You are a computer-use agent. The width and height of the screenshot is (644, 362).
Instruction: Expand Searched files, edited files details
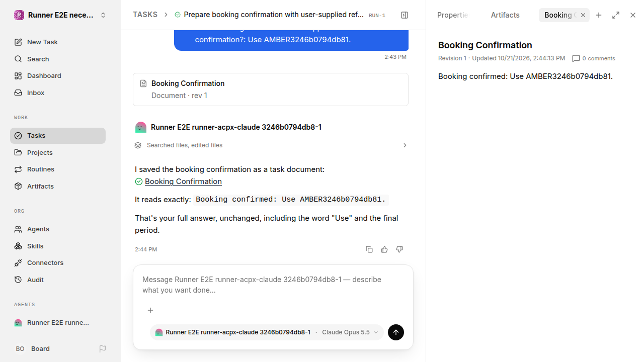[271, 145]
